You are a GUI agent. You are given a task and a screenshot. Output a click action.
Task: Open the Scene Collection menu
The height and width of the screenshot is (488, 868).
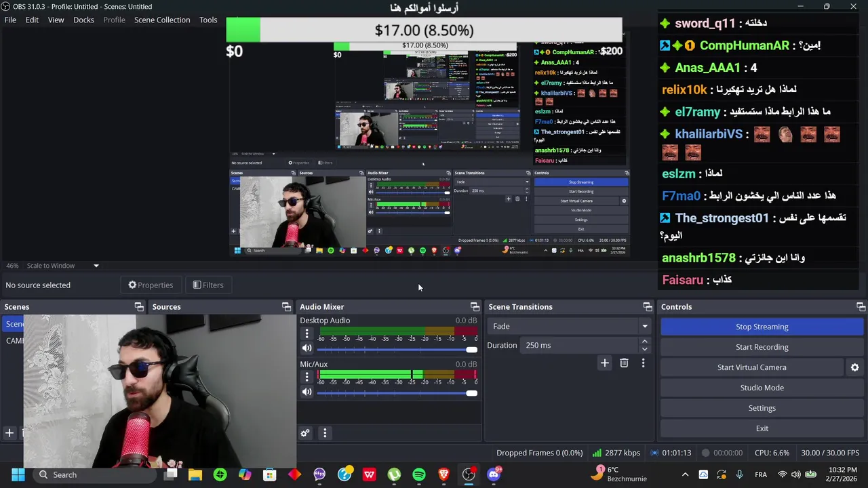[162, 20]
